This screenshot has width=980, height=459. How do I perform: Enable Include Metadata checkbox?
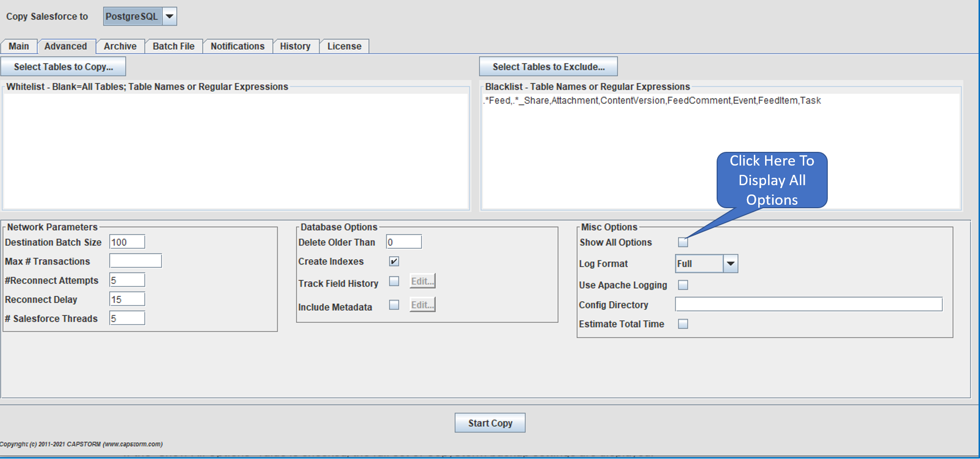point(394,305)
